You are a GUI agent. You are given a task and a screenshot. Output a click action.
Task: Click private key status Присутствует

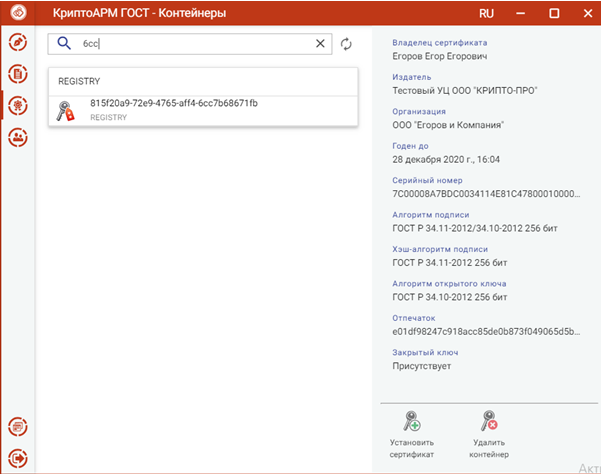422,366
